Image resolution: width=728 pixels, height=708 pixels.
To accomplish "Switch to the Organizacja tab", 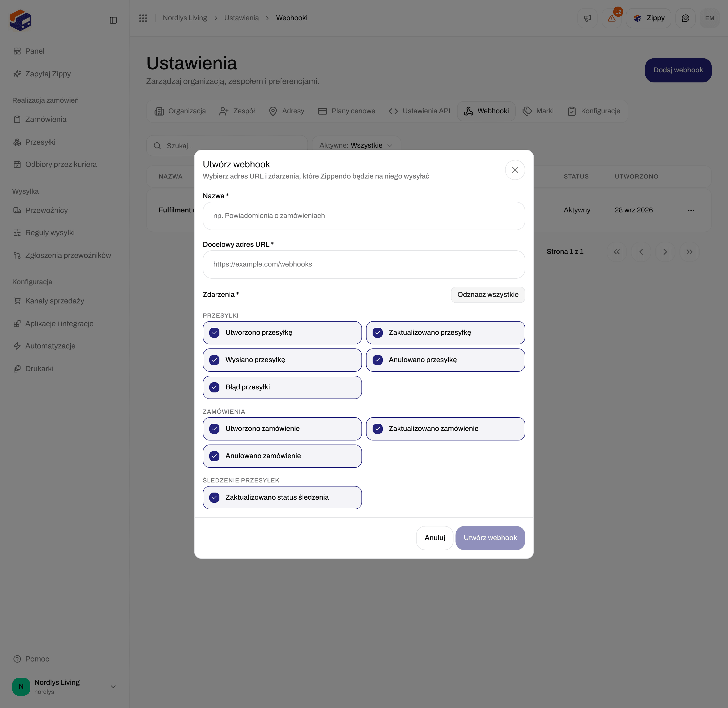I will (180, 111).
